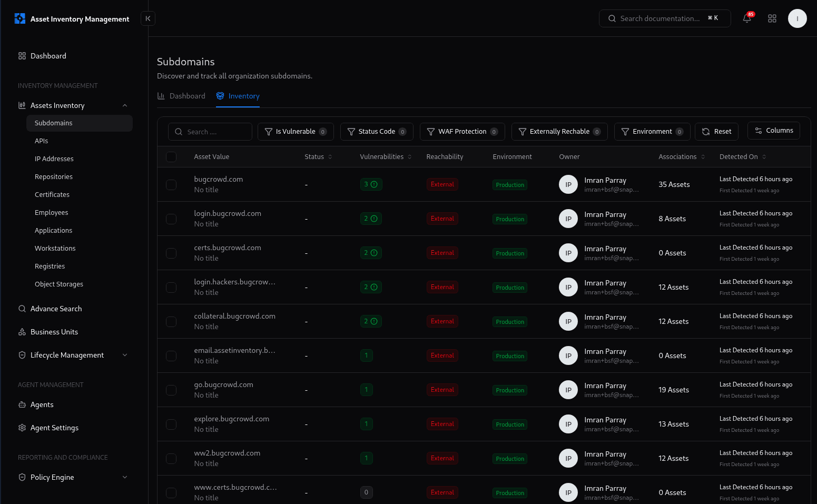Check the bugcrowd.com row checkbox
The width and height of the screenshot is (817, 504).
point(171,185)
